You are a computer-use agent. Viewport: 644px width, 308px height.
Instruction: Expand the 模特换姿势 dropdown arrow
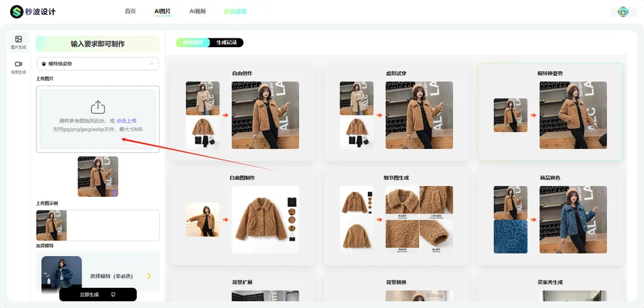pyautogui.click(x=152, y=63)
